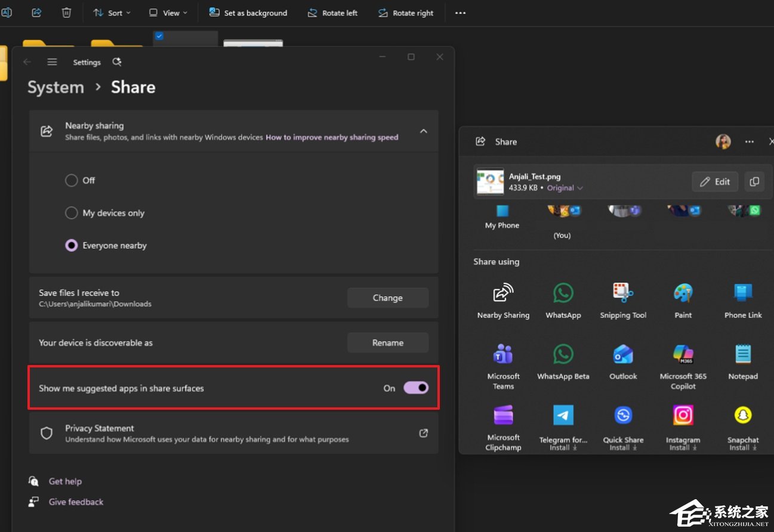Click the Nearby sharing icon in the Settings header
Viewport: 774px width, 532px height.
(x=47, y=131)
